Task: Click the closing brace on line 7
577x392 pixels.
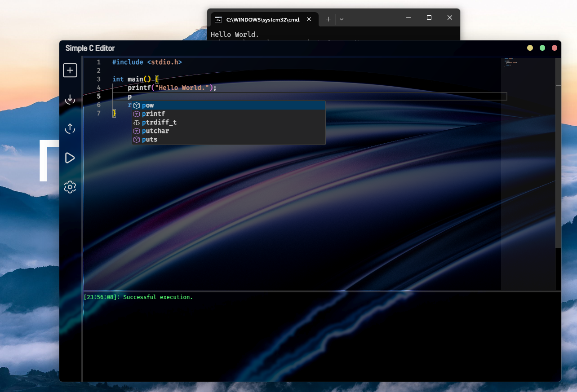Action: [x=114, y=113]
